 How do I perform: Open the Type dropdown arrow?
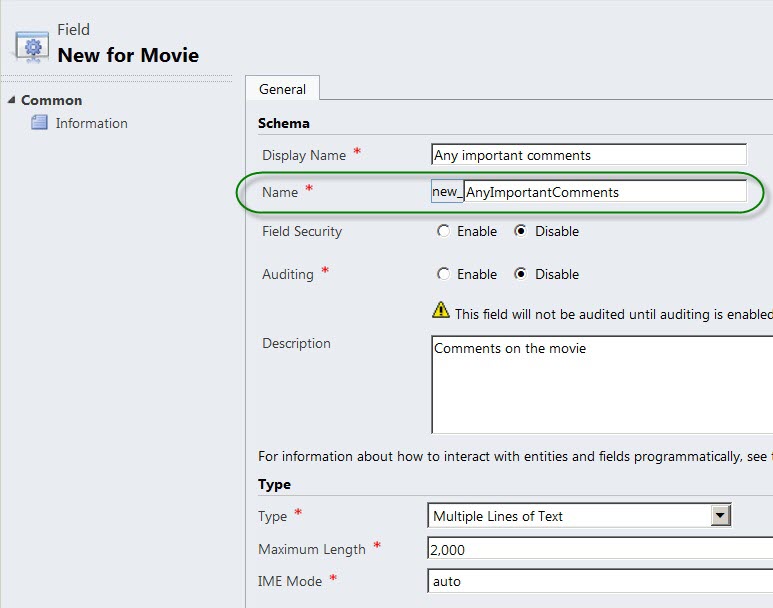click(720, 516)
